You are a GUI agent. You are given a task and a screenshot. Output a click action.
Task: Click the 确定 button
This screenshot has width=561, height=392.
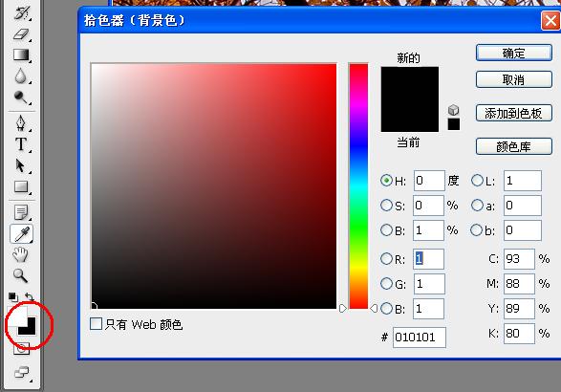[514, 53]
